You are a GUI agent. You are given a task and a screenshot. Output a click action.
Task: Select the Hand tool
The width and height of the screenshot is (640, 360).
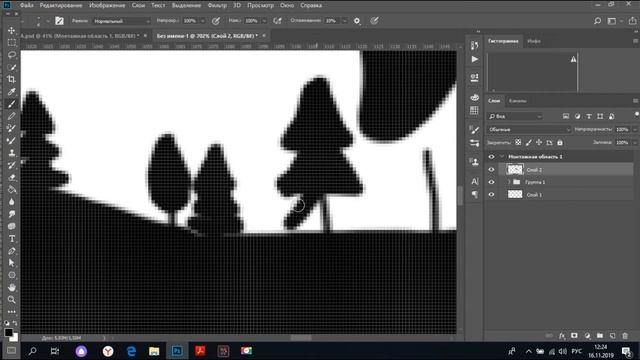coord(11,287)
